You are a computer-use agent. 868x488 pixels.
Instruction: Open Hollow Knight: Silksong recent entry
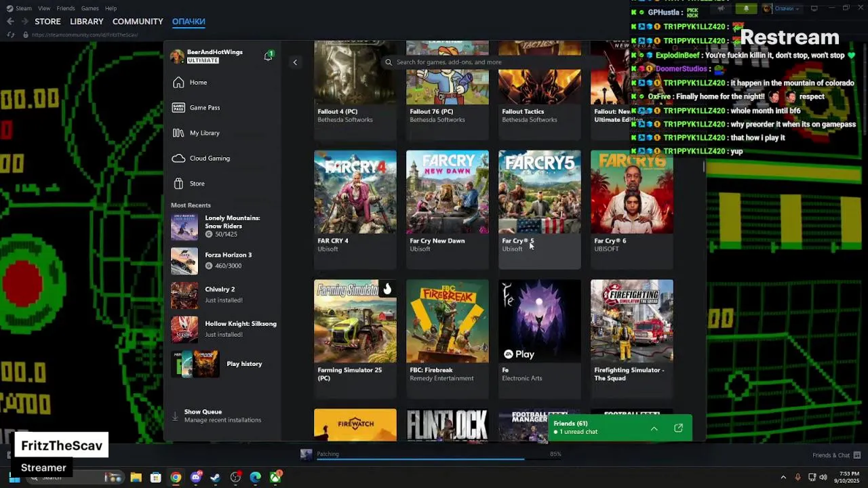tap(224, 329)
